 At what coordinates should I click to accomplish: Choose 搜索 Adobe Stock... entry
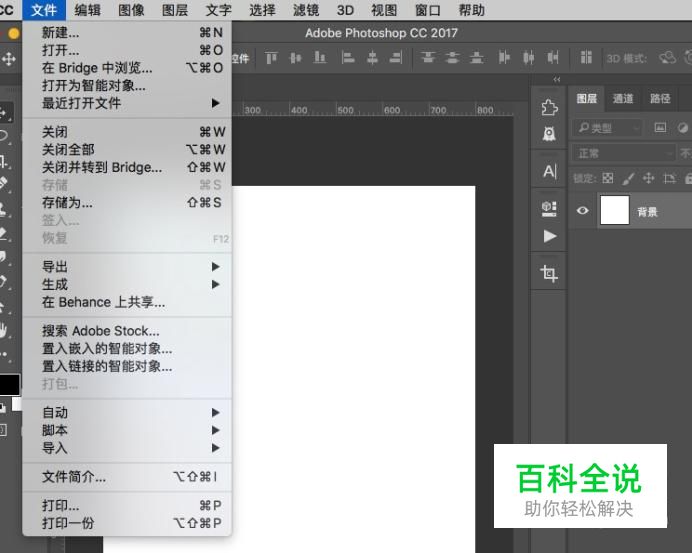point(127,331)
